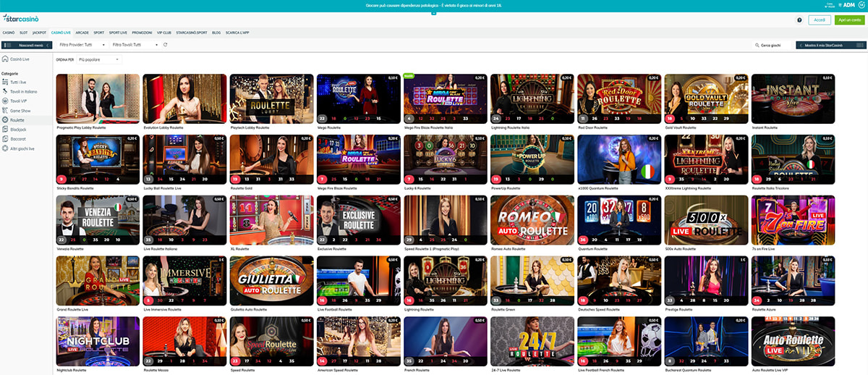Open the SPORT LIVE menu tab
The height and width of the screenshot is (375, 868).
[x=119, y=33]
